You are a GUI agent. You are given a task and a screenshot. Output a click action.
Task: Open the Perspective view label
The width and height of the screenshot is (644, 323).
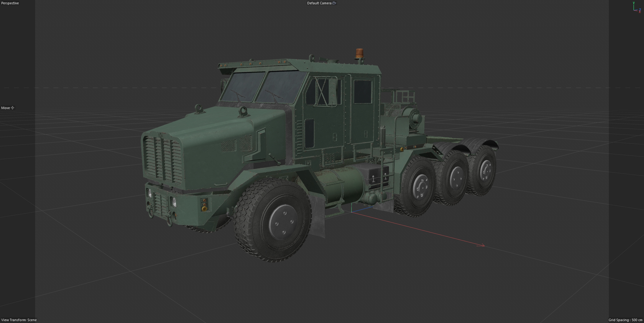tap(10, 3)
